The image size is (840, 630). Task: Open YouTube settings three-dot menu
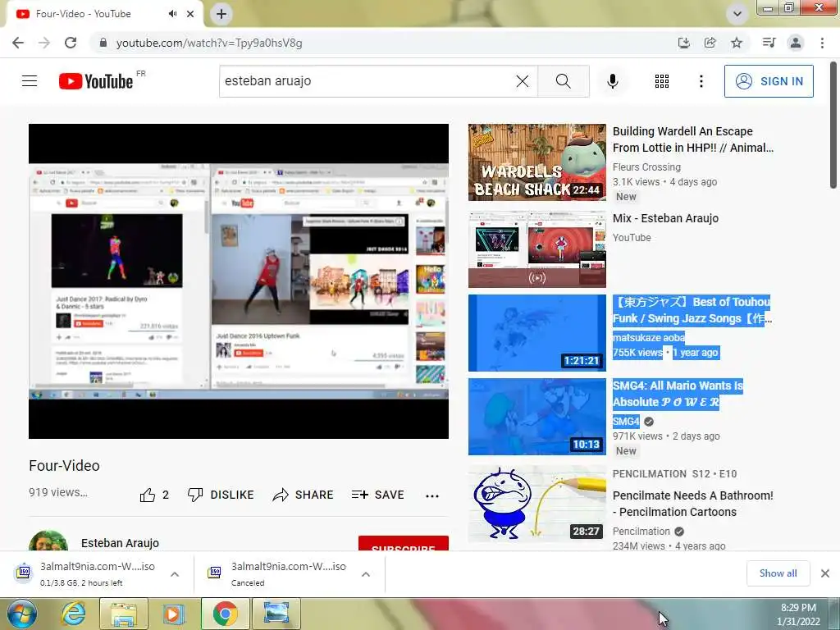point(701,81)
